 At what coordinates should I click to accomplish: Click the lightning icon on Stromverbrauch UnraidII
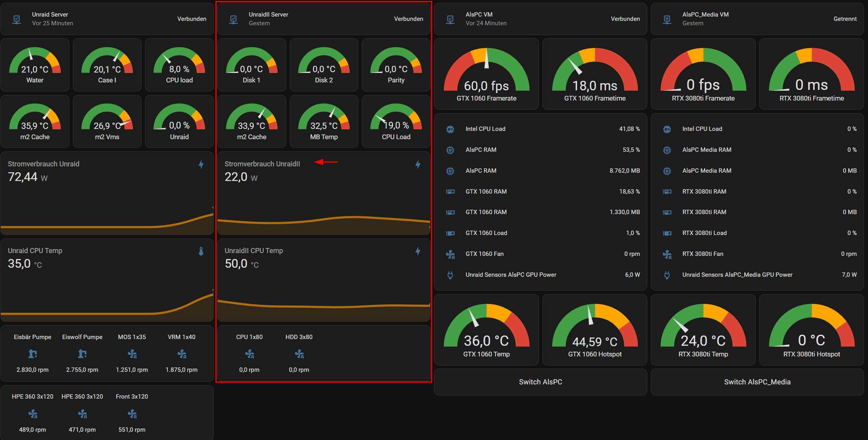click(x=418, y=164)
